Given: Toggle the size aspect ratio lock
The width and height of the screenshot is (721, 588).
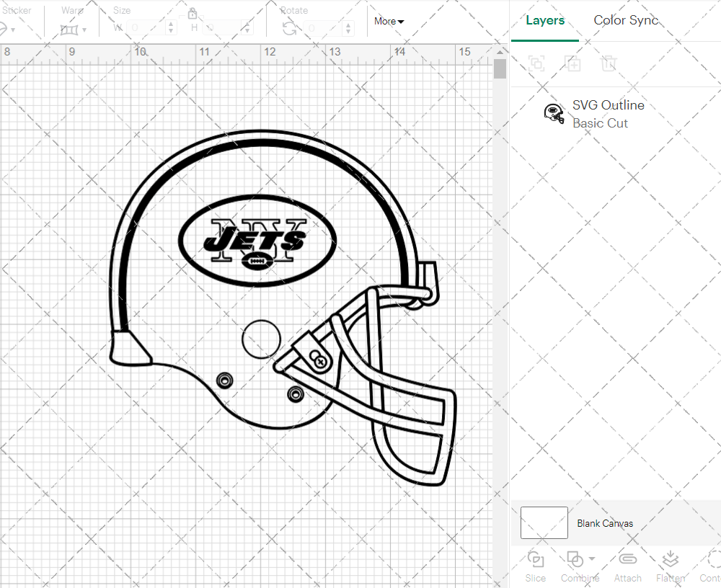Looking at the screenshot, I should (193, 14).
